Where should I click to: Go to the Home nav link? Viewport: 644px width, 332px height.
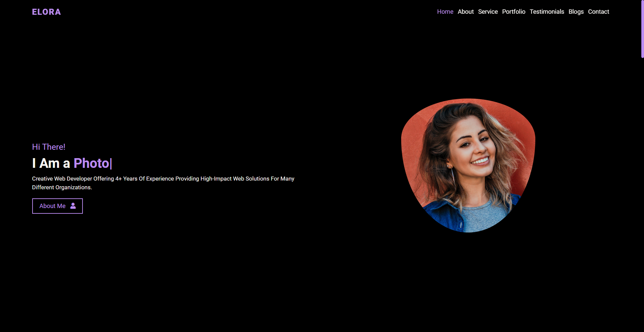[x=445, y=12]
